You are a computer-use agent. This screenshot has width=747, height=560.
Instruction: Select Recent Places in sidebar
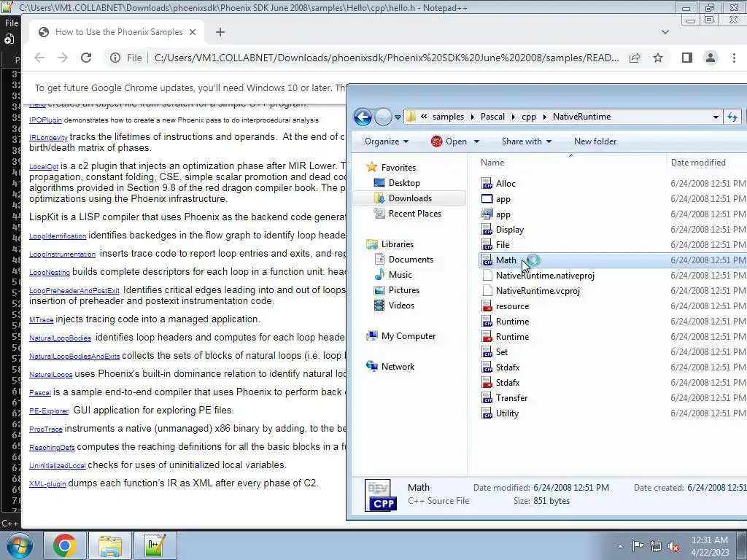point(414,214)
